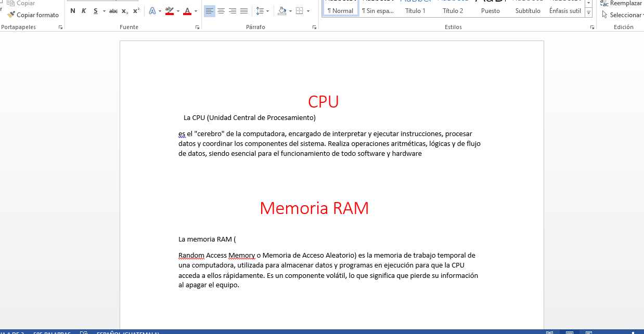This screenshot has width=644, height=334.
Task: Click the Reemplazar button
Action: point(622,3)
